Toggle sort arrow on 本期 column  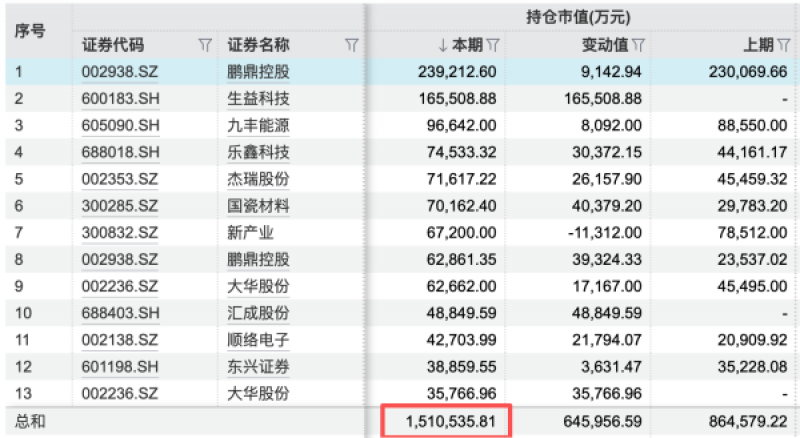[x=443, y=45]
